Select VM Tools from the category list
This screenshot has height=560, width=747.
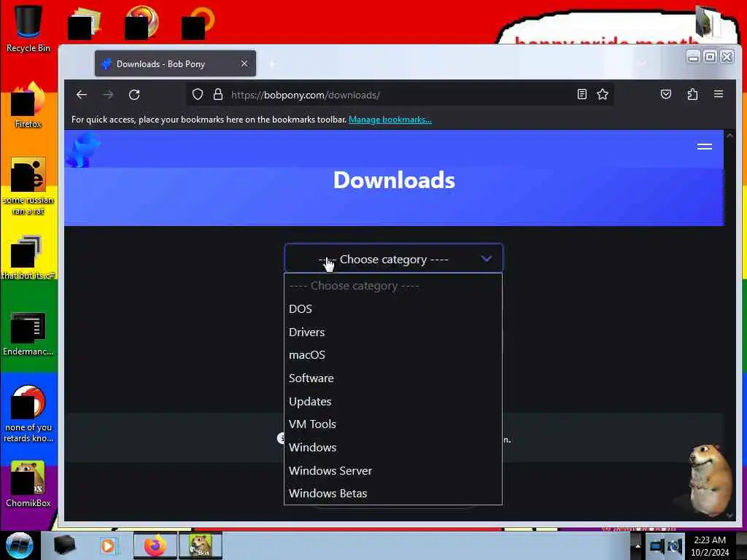click(393, 424)
